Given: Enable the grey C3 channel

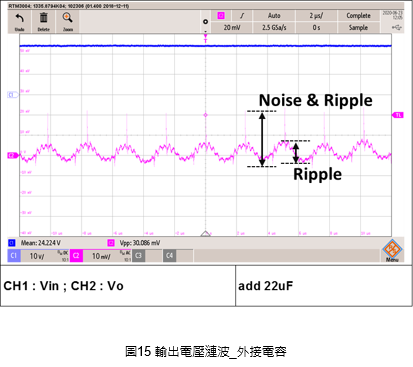Looking at the screenshot, I should 138,256.
